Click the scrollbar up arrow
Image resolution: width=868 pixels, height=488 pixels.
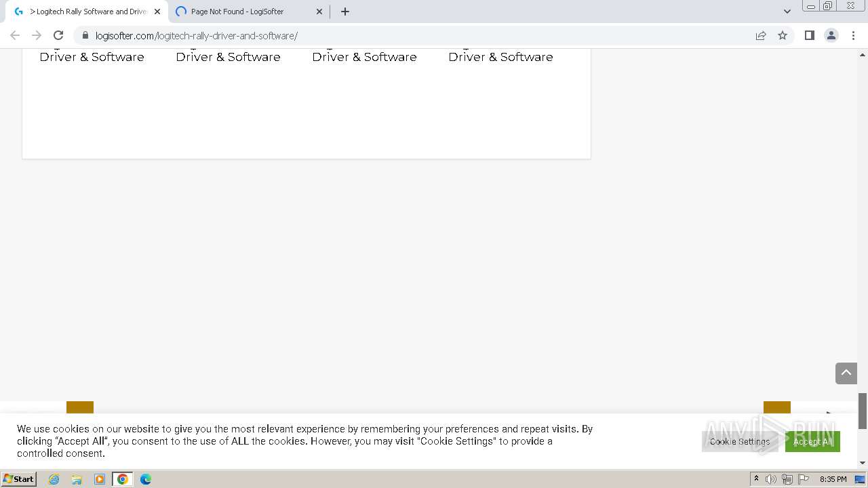pos(863,54)
